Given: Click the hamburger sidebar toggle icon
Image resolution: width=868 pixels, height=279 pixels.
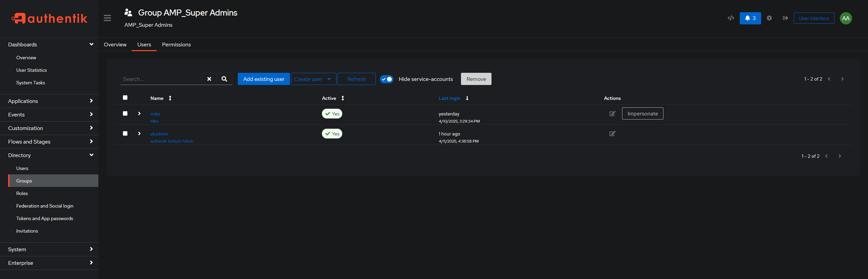Looking at the screenshot, I should [x=107, y=18].
